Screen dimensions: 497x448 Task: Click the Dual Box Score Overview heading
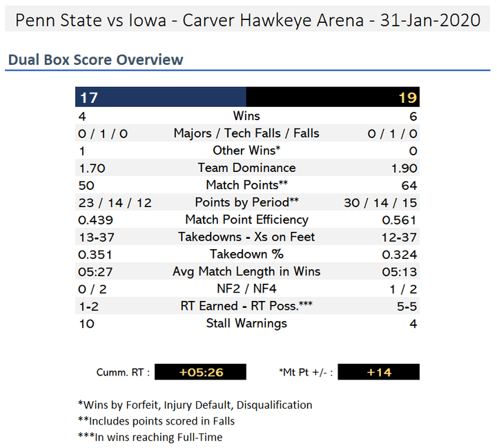[96, 59]
